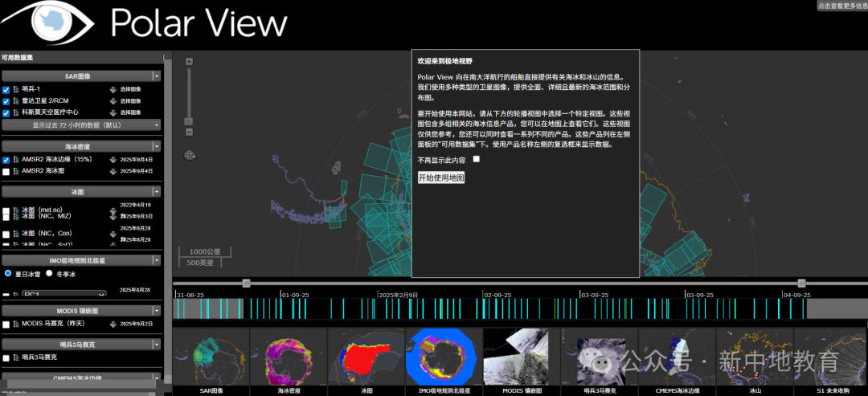Viewport: 868px width, 396px height.
Task: Click the vertical map zoom slider handle
Action: [189, 121]
